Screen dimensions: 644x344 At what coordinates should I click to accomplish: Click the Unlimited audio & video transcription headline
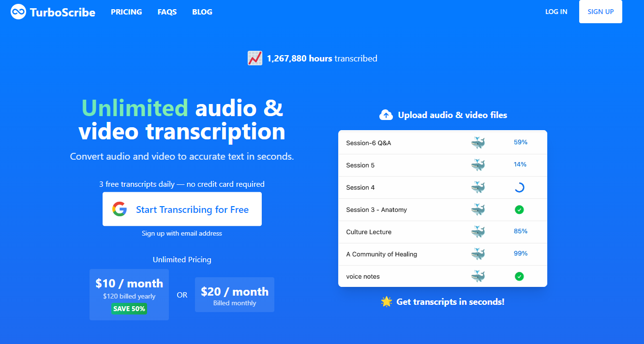tap(182, 120)
